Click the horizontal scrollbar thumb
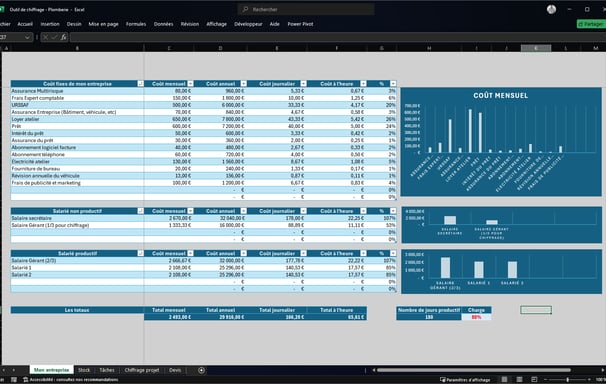Image resolution: width=606 pixels, height=384 pixels. pos(473,370)
